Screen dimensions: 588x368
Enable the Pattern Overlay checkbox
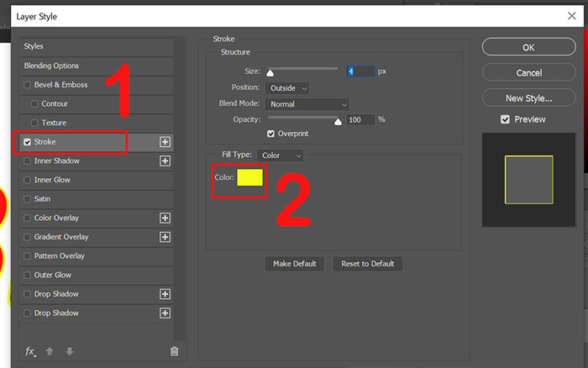tap(27, 256)
